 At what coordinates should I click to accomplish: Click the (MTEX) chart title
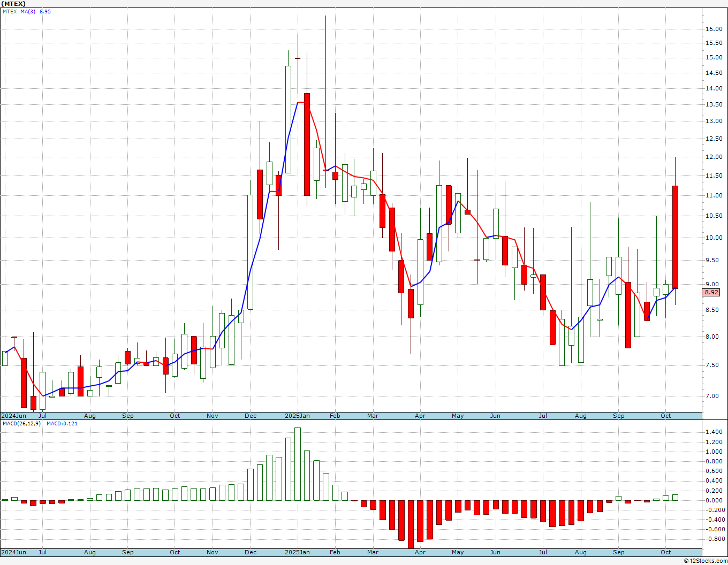13,4
